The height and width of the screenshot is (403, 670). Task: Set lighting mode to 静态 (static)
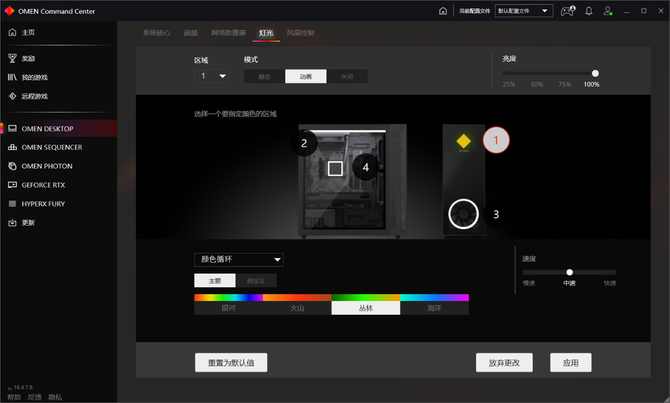tap(264, 76)
